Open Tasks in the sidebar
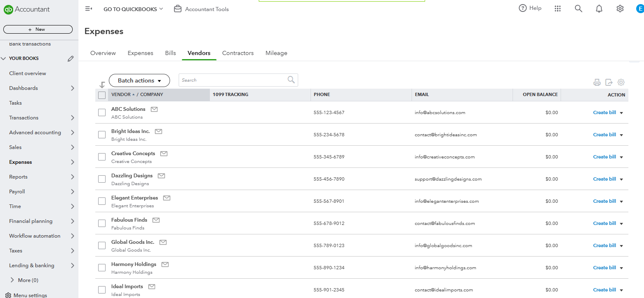 [x=16, y=103]
